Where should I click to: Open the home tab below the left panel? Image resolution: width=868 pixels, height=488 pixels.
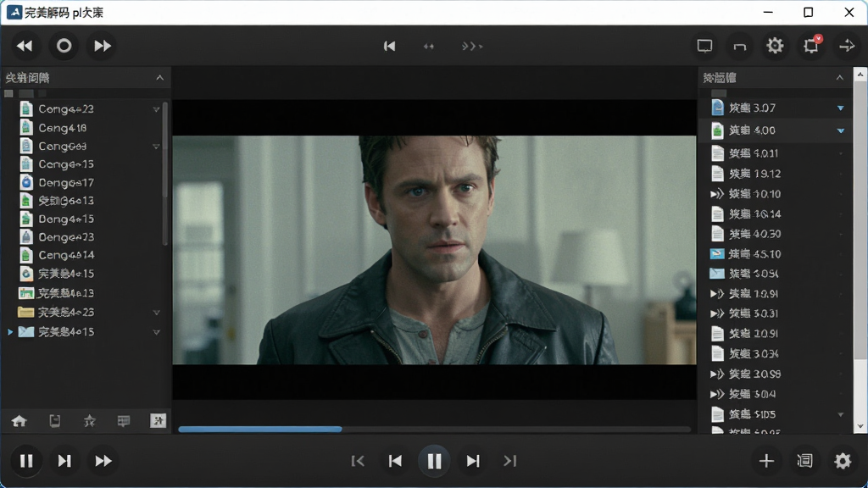coord(19,422)
